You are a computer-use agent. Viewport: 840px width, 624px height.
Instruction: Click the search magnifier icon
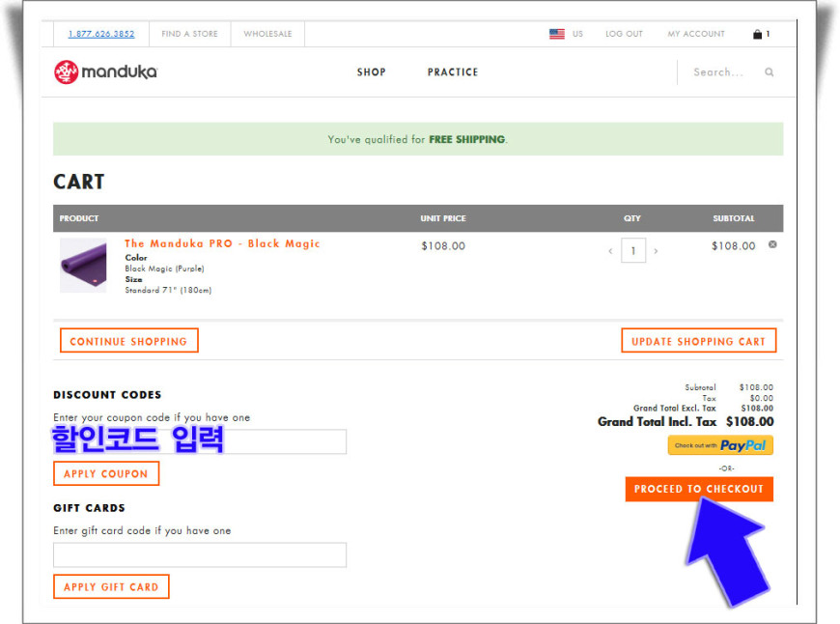769,71
